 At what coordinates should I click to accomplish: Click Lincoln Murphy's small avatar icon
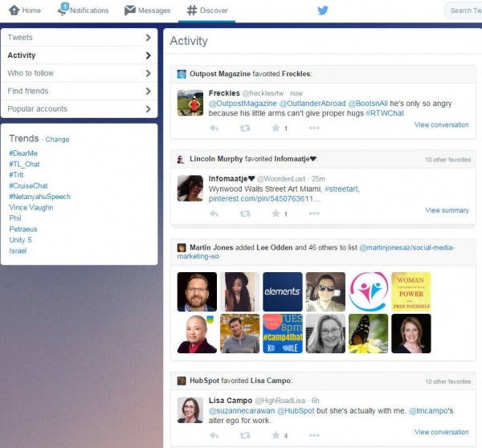tap(181, 159)
